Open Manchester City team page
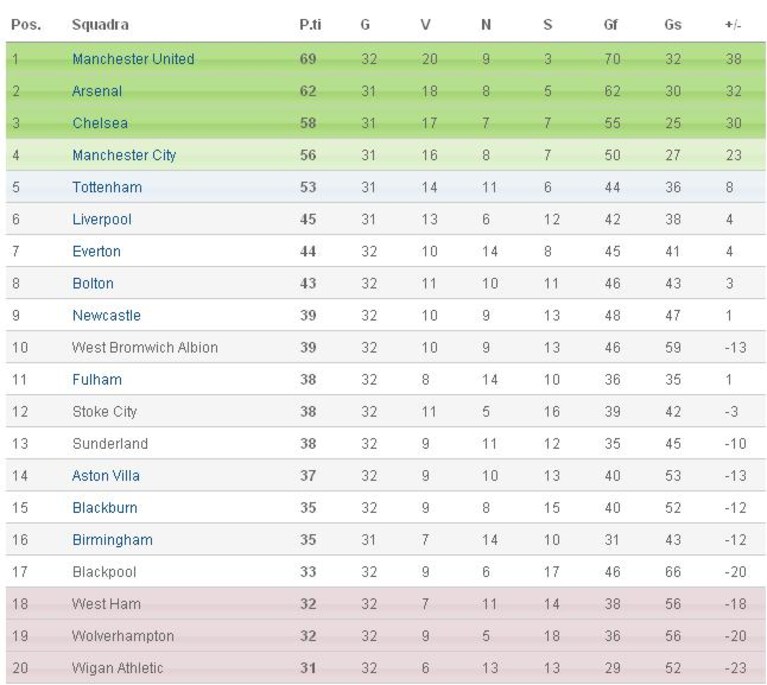The image size is (767, 685). pyautogui.click(x=124, y=155)
